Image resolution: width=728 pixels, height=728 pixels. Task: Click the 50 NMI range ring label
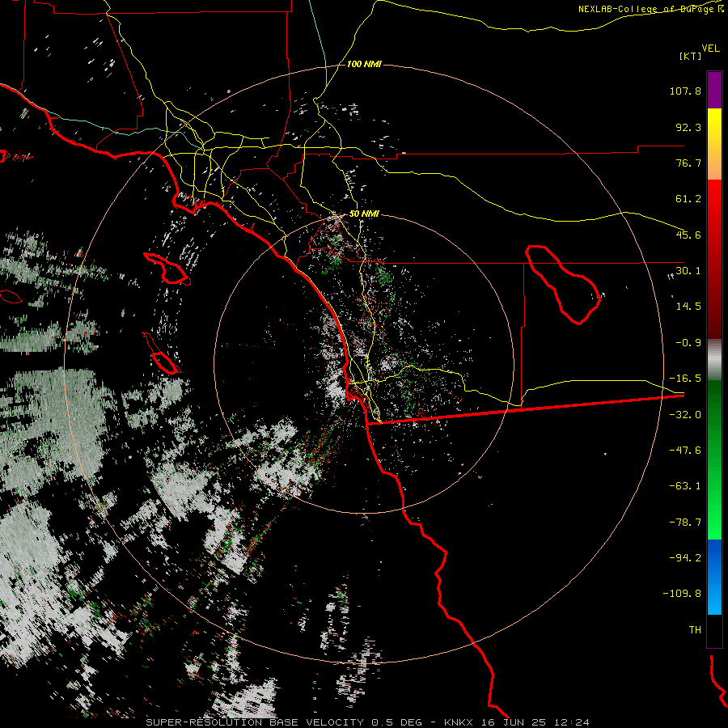[364, 214]
